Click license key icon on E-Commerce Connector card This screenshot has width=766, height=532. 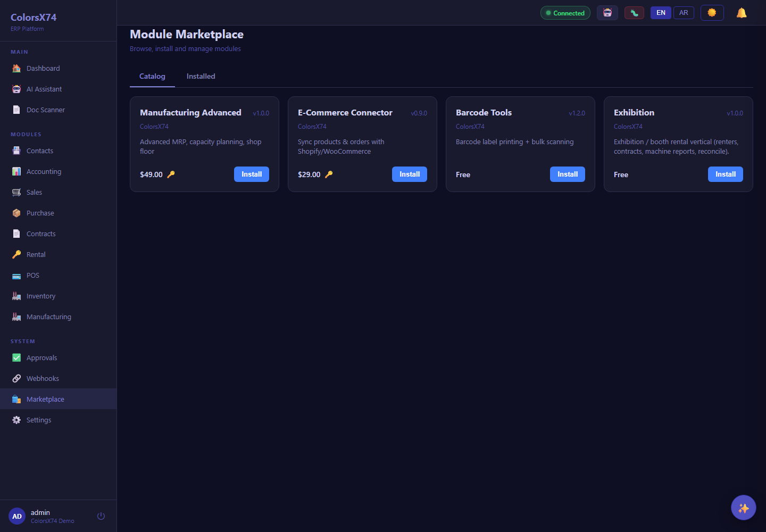pos(329,174)
